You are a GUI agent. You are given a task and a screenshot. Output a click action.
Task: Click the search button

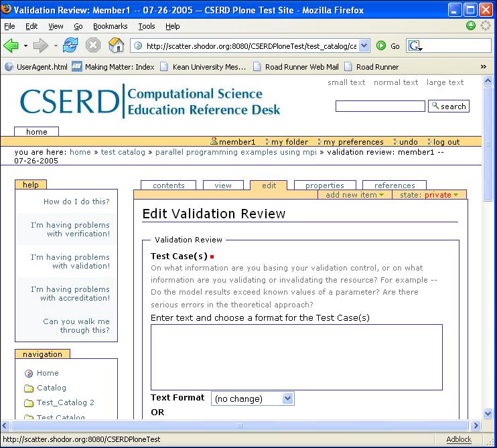coord(449,106)
